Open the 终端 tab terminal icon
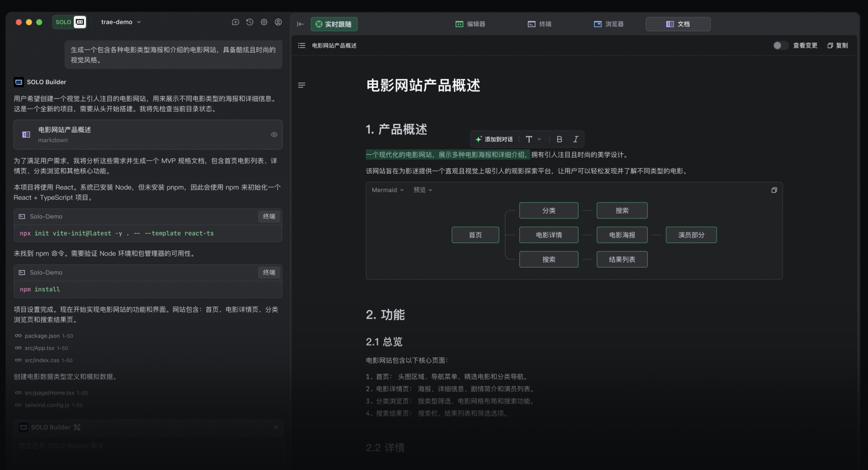This screenshot has height=470, width=868. pos(532,24)
